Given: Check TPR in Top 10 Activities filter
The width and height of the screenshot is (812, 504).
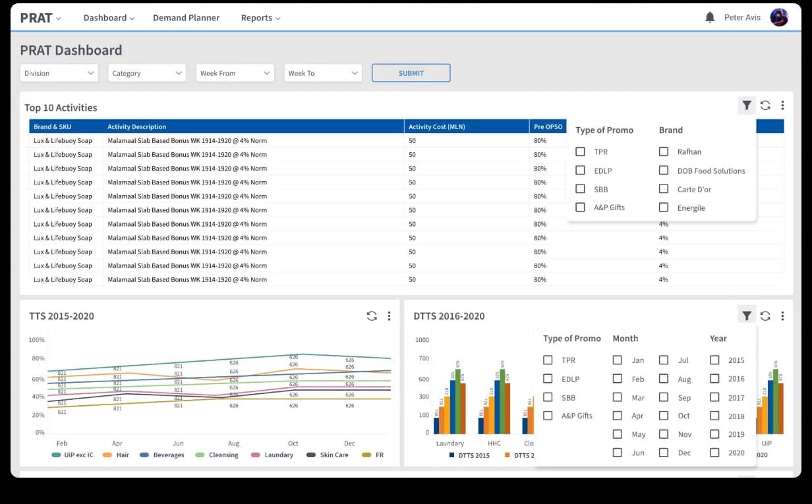Looking at the screenshot, I should pyautogui.click(x=580, y=152).
